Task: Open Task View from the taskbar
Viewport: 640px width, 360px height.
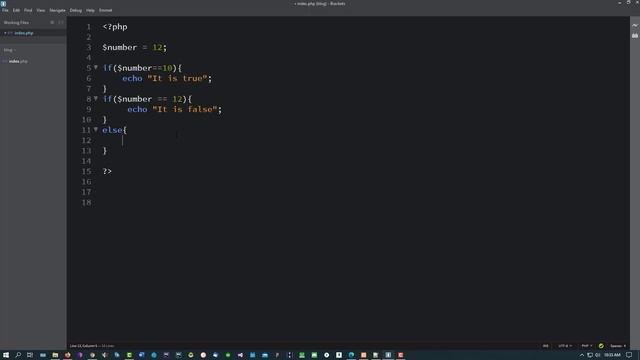Action: click(x=30, y=355)
